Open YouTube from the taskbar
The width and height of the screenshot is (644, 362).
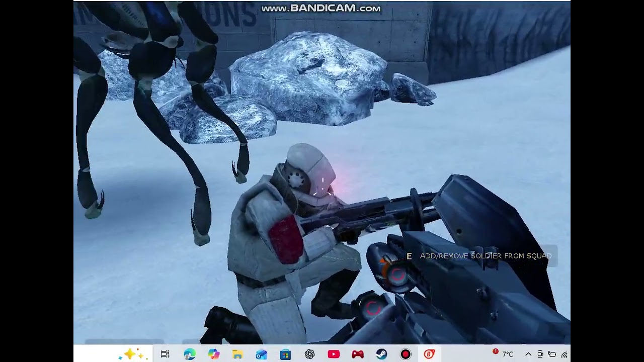tap(334, 354)
